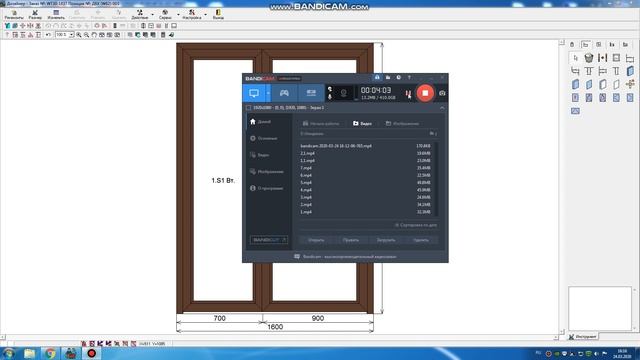
Task: Switch to the Начало работы tab
Action: 321,123
